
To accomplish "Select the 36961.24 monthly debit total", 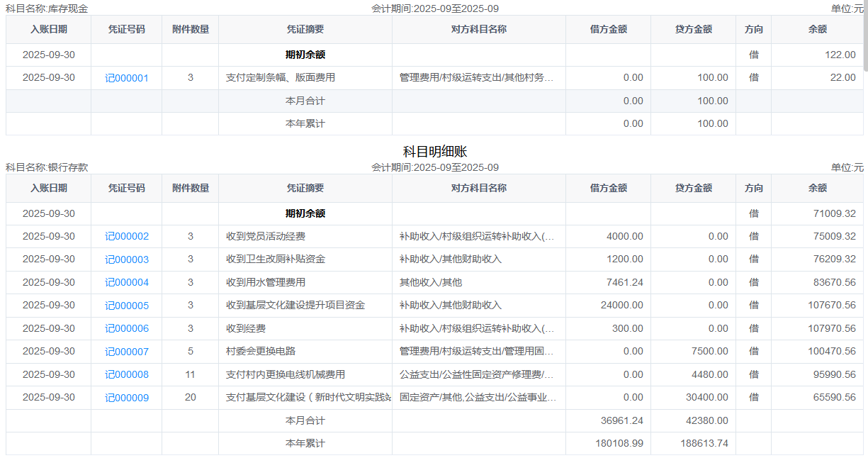I will point(621,420).
